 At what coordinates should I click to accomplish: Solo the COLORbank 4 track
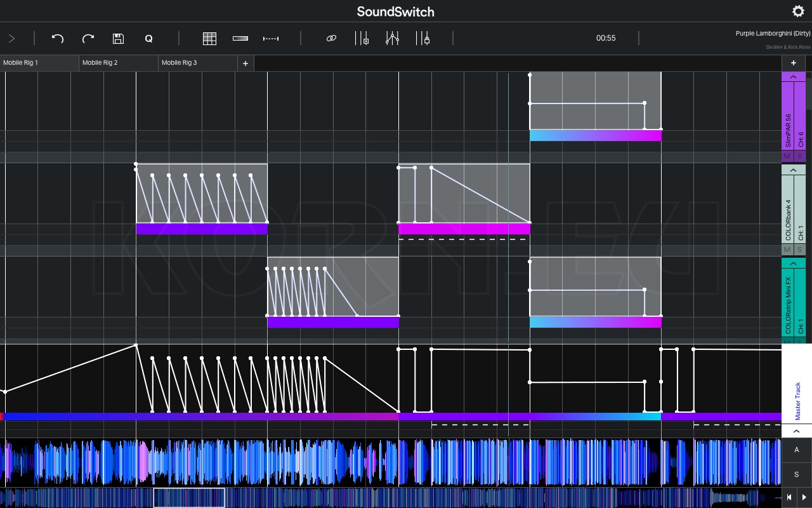click(800, 250)
